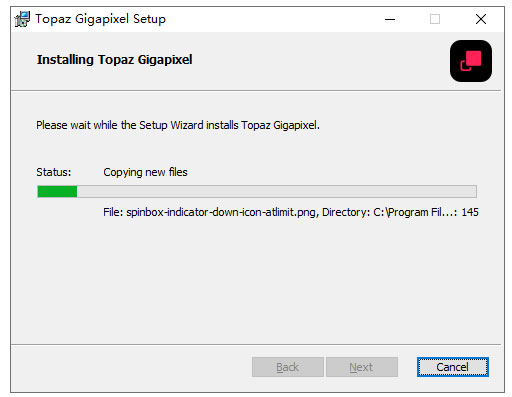The image size is (512, 397).
Task: Click the "Topaz Gigapixel Setup" window title text
Action: (100, 19)
